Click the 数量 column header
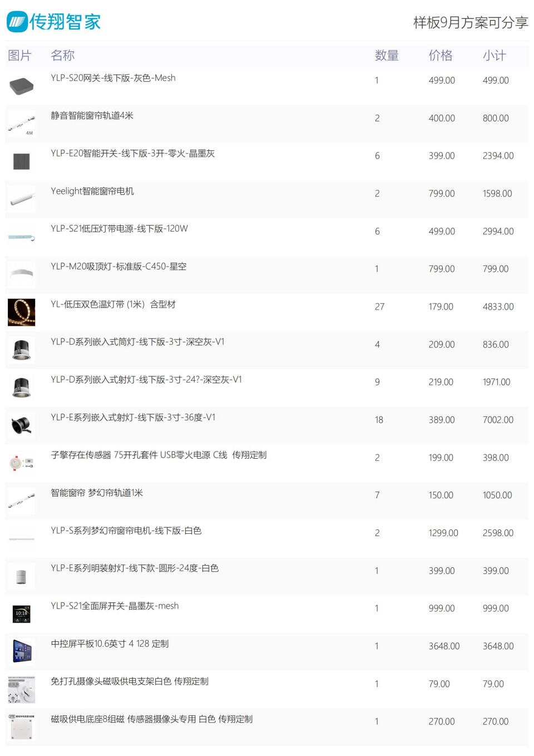This screenshot has height=756, width=534. point(387,55)
